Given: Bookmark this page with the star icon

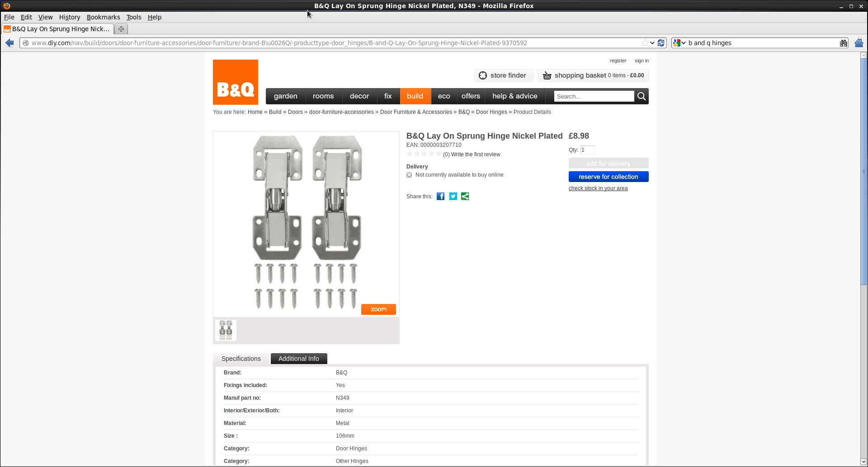Looking at the screenshot, I should point(645,43).
